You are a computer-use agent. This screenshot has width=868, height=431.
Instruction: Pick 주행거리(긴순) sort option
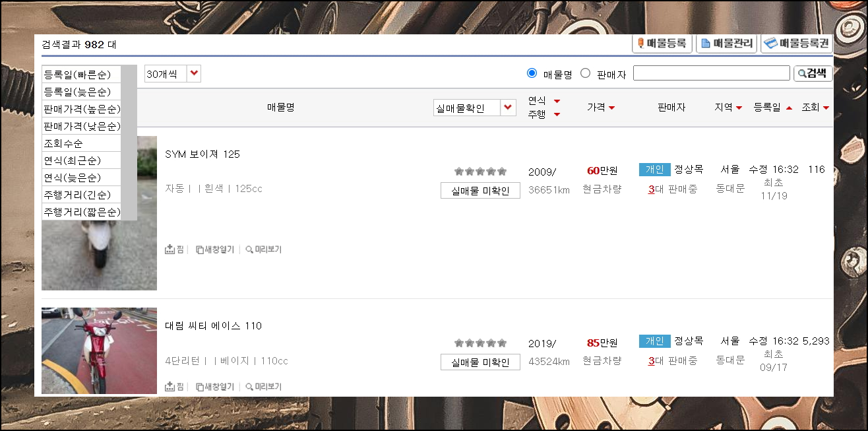click(x=82, y=195)
